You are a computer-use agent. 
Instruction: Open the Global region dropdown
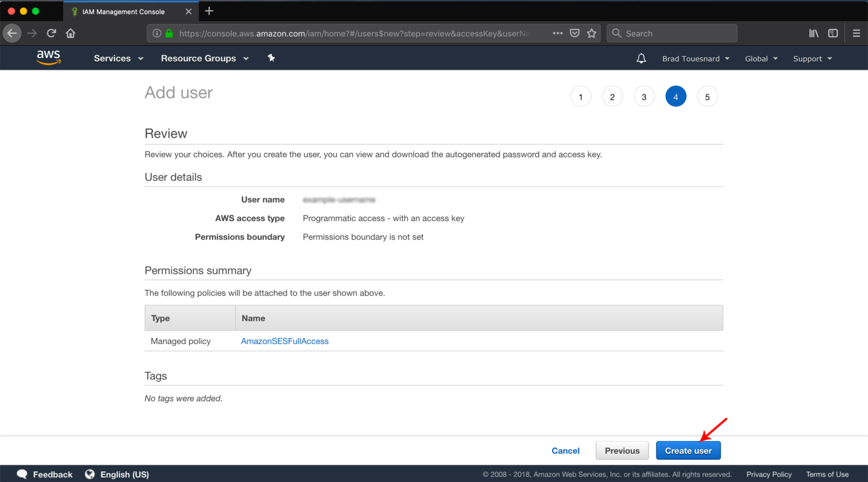[761, 59]
